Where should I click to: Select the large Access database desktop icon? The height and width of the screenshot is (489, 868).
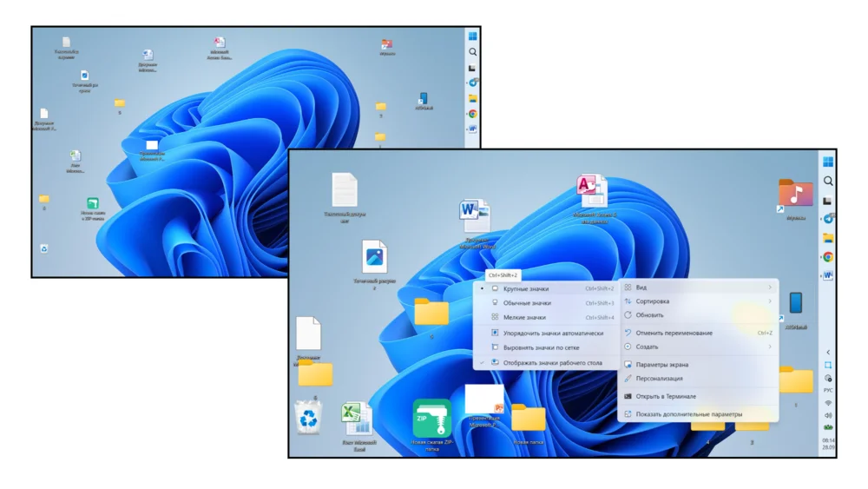point(592,191)
